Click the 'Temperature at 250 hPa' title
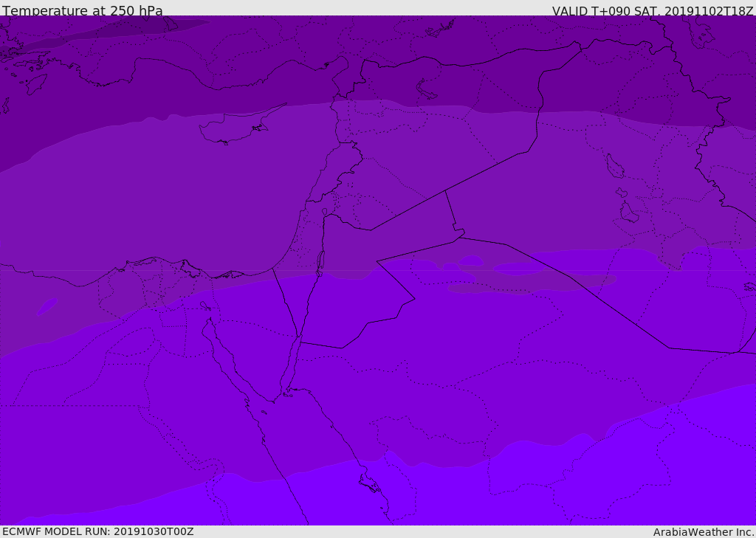The image size is (756, 538). click(83, 10)
